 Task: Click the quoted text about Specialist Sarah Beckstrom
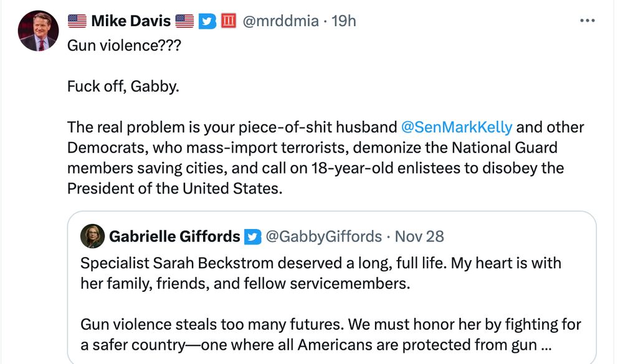pyautogui.click(x=320, y=272)
